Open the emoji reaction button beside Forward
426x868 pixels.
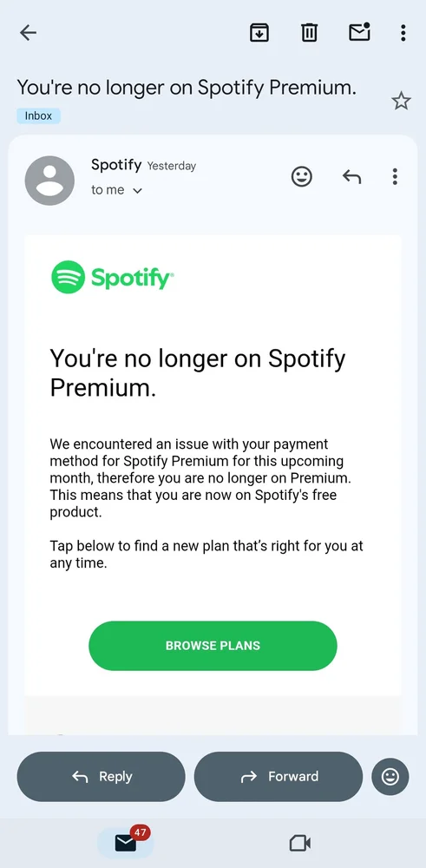coord(390,777)
